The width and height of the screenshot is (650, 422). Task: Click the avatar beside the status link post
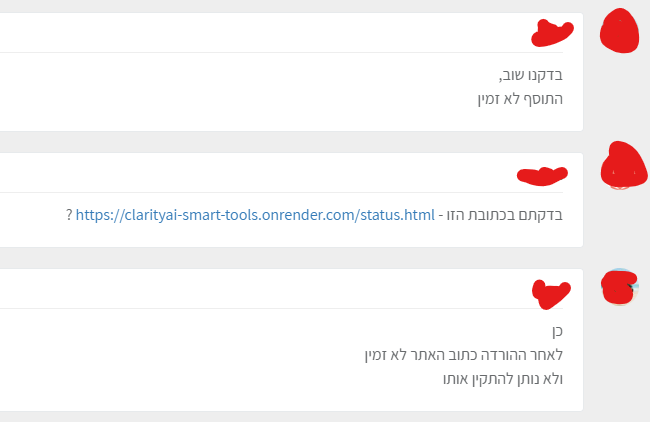point(623,165)
